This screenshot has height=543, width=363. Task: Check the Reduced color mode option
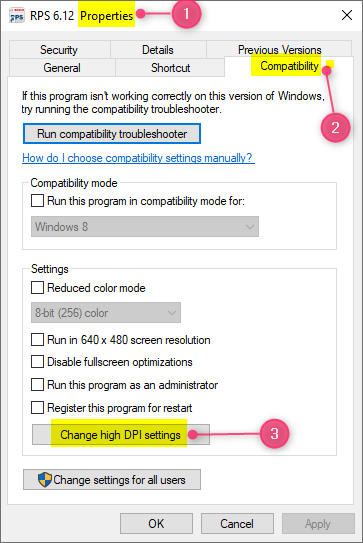click(37, 287)
